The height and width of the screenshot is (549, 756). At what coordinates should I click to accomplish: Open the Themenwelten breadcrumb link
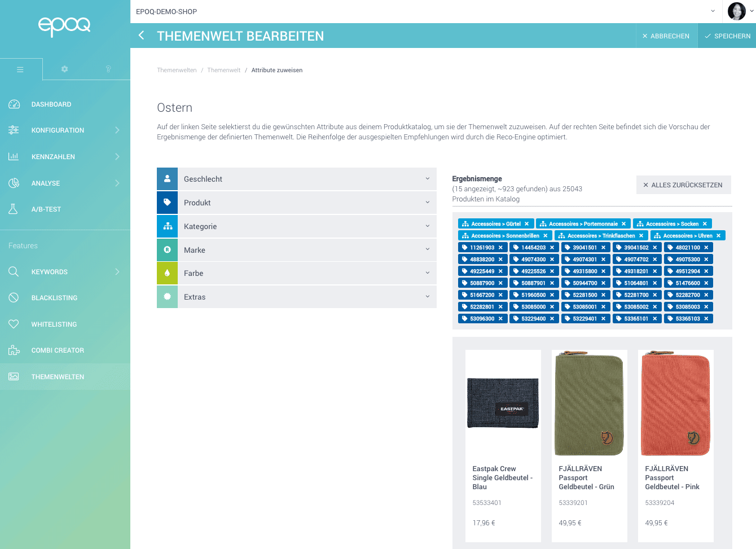pyautogui.click(x=177, y=71)
